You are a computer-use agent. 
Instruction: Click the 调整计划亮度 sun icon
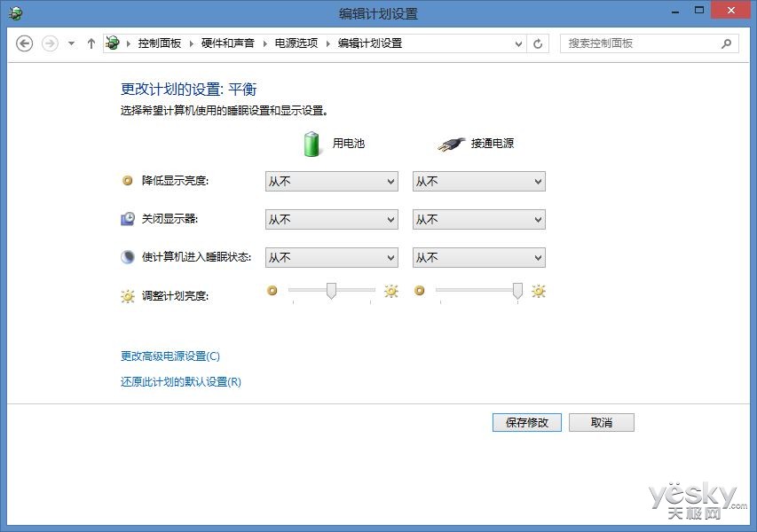128,295
